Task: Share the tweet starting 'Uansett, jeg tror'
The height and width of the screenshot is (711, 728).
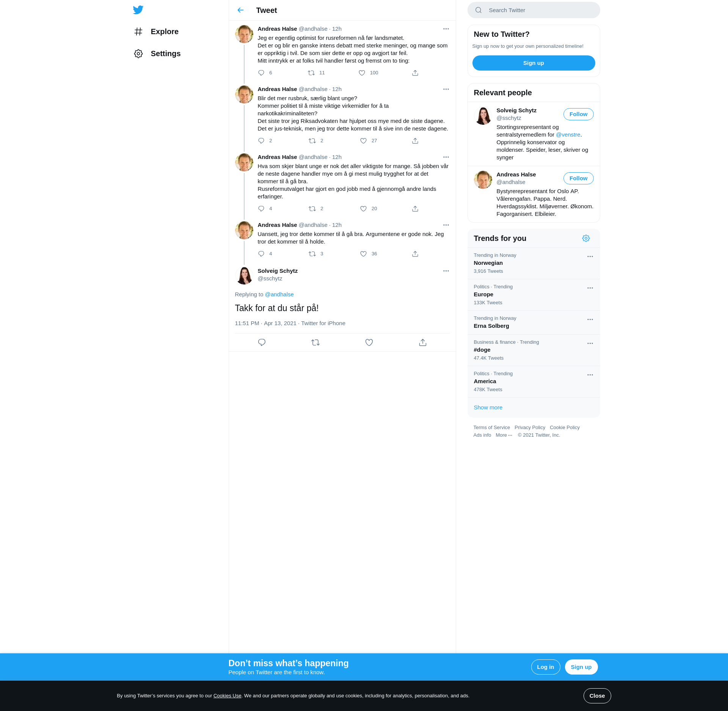Action: (415, 254)
